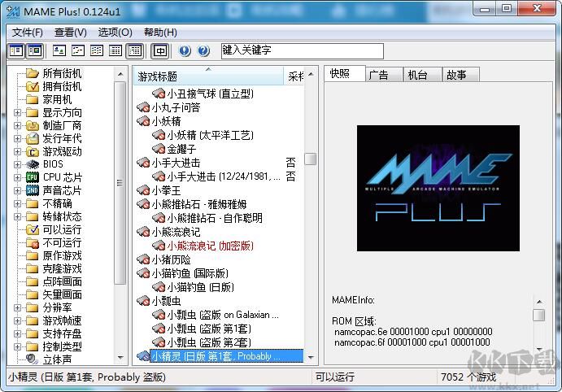This screenshot has width=562, height=392.
Task: Sort by the 游戏标题 column header
Action: pyautogui.click(x=208, y=76)
